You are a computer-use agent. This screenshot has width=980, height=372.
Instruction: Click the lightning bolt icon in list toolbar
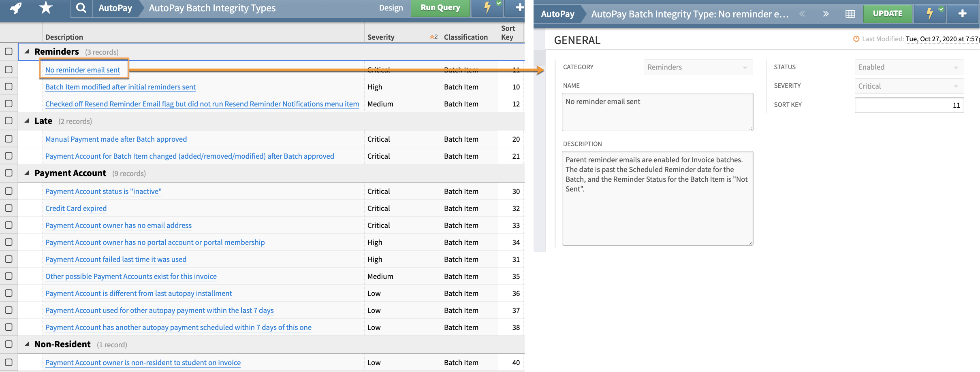[x=488, y=8]
